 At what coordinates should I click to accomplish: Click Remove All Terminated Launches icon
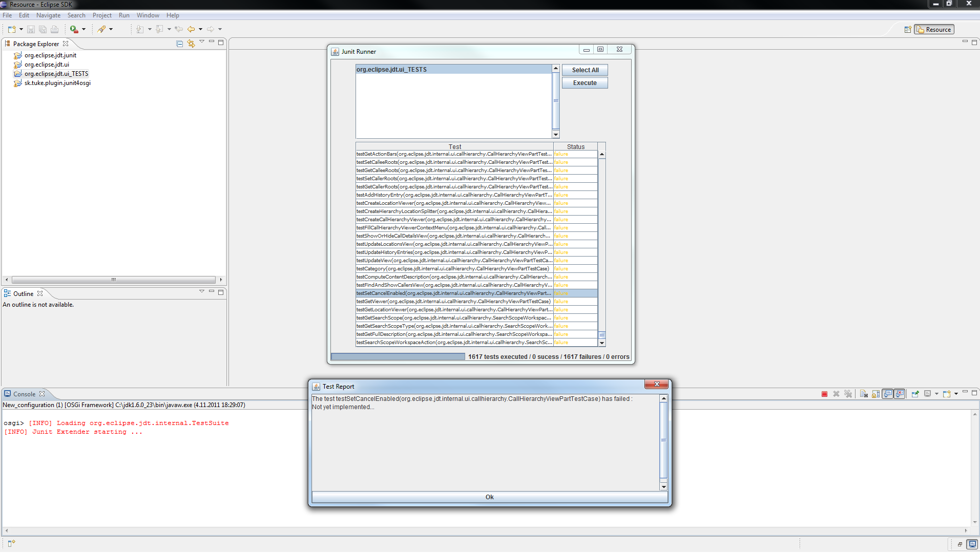pyautogui.click(x=848, y=394)
